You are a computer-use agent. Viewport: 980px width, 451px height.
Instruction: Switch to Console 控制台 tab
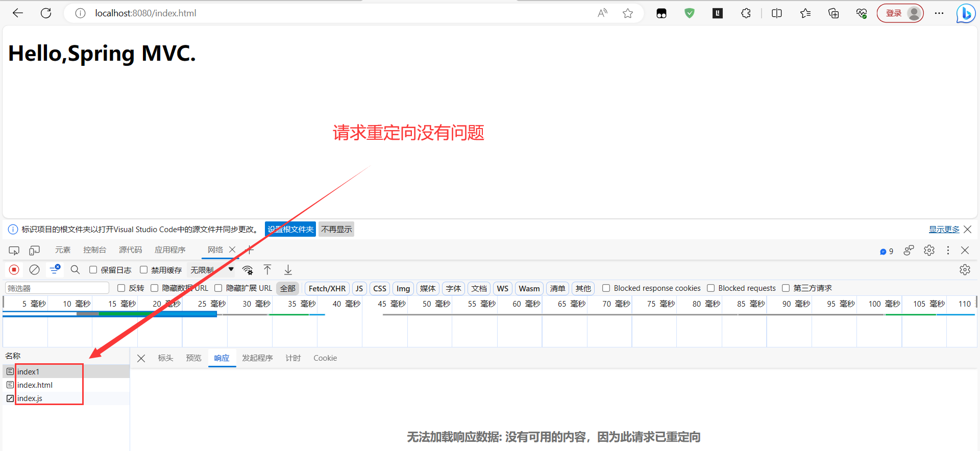pos(95,250)
